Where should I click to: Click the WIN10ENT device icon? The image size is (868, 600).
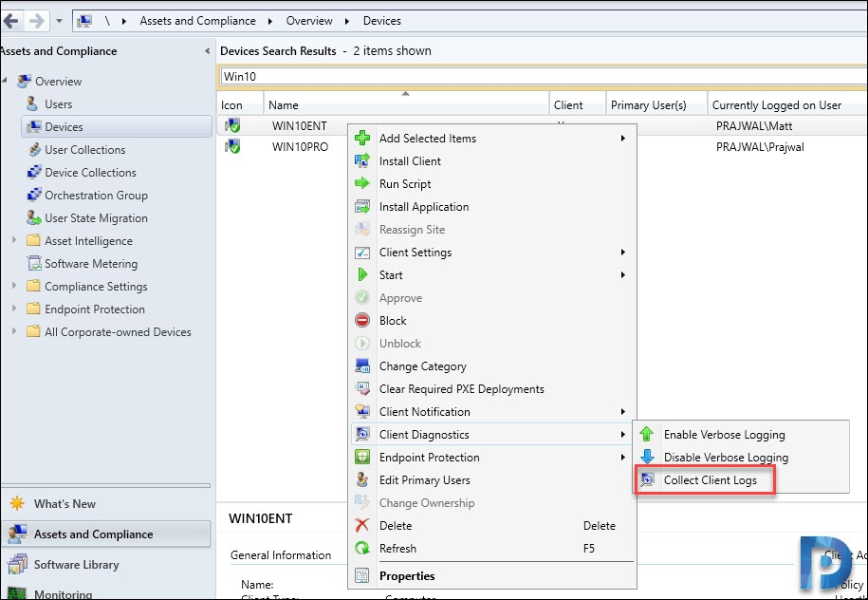click(232, 125)
